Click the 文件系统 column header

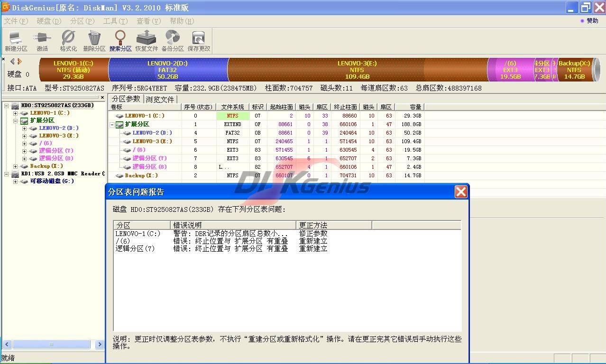pyautogui.click(x=233, y=107)
